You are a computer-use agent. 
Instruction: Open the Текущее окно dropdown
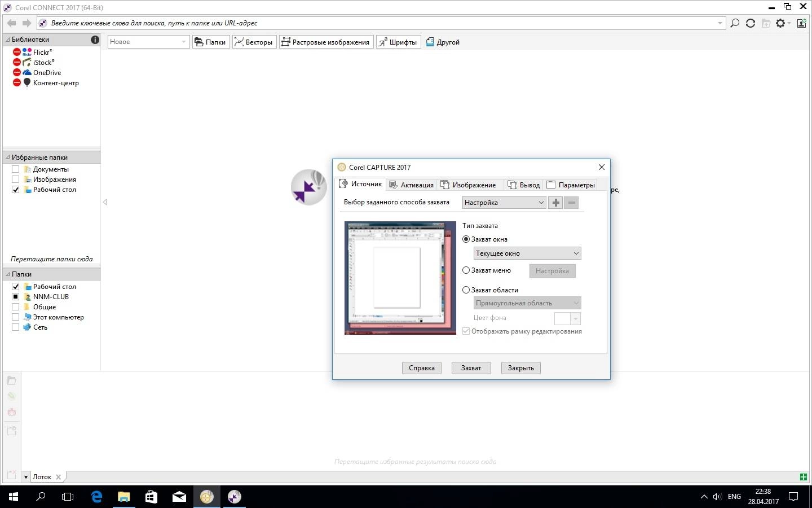point(527,253)
